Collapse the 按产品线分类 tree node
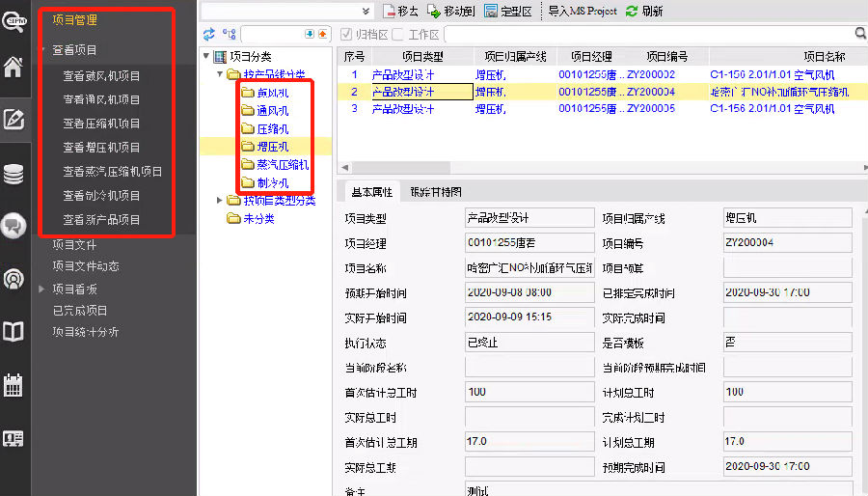 coord(220,73)
